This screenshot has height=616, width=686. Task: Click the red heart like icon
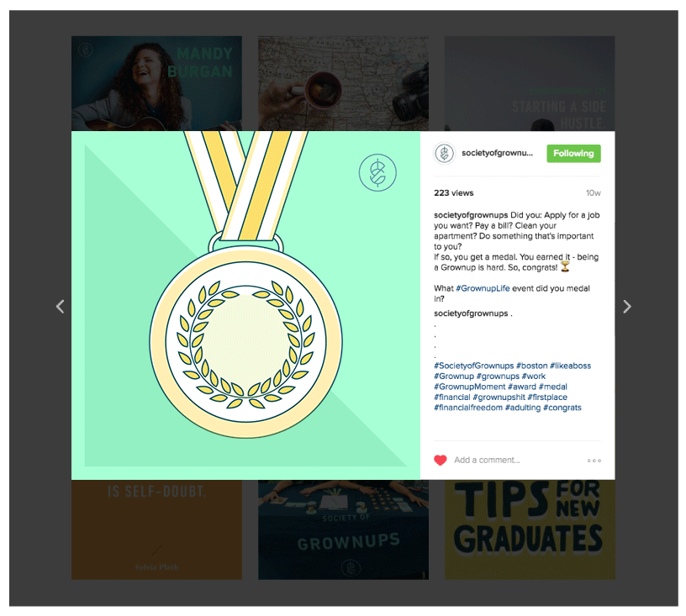pos(441,460)
